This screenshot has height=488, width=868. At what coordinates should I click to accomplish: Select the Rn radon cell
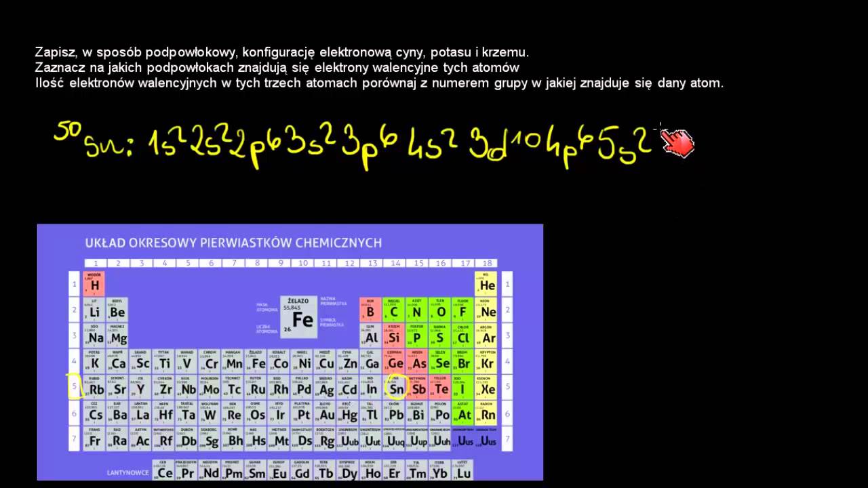[486, 413]
